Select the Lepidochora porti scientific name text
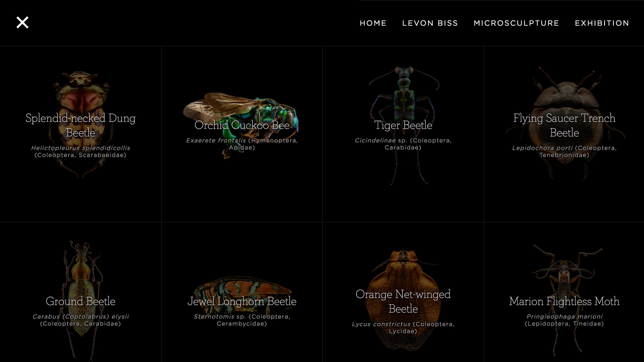The height and width of the screenshot is (362, 644). [x=542, y=148]
